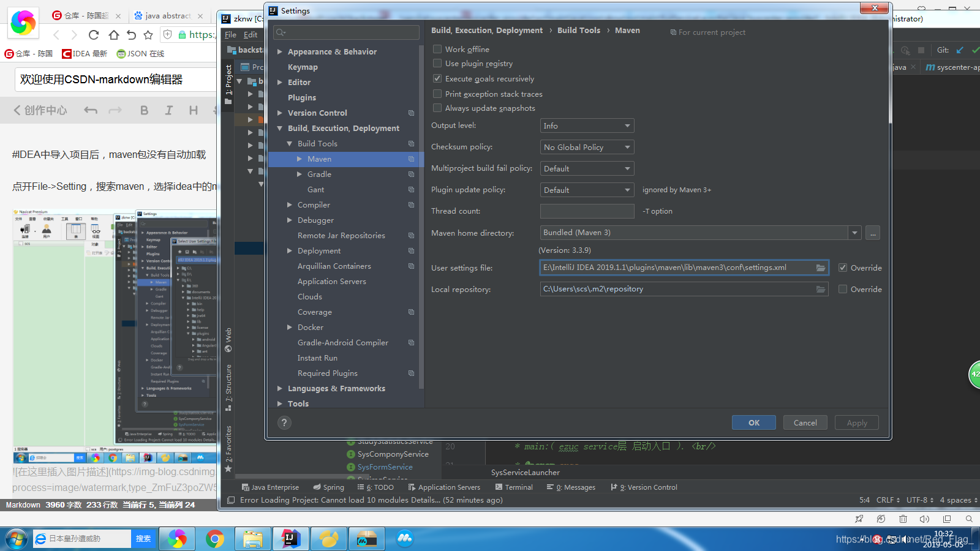Screen dimensions: 980x551
Task: Click browser reload icon
Action: (x=94, y=35)
